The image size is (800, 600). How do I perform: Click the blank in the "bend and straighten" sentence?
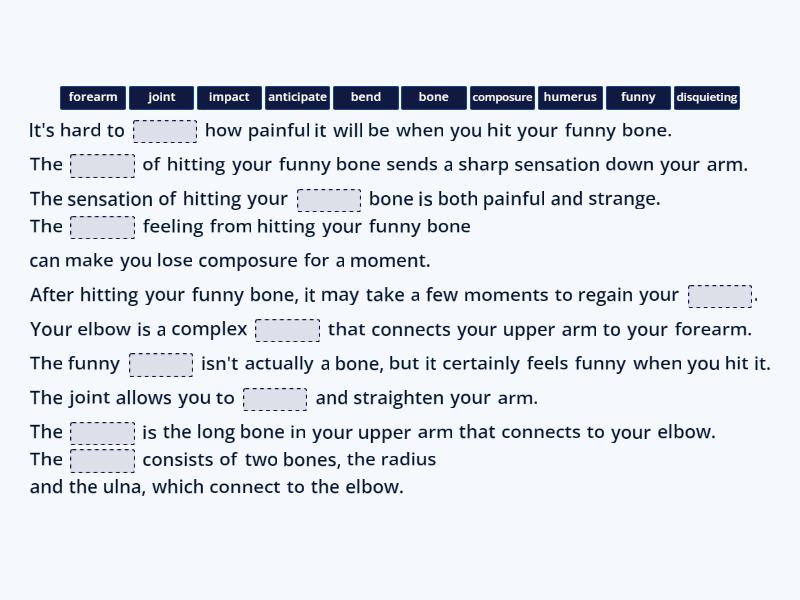click(275, 397)
